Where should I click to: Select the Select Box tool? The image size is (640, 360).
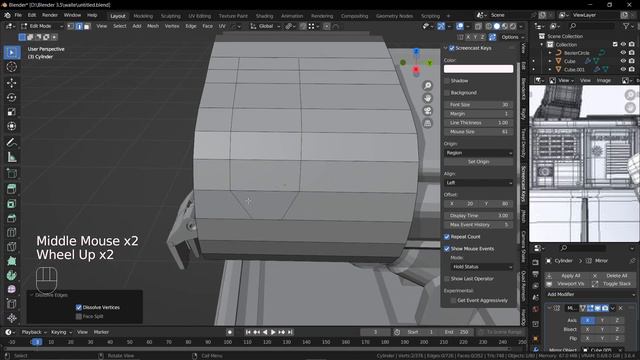coord(11,53)
